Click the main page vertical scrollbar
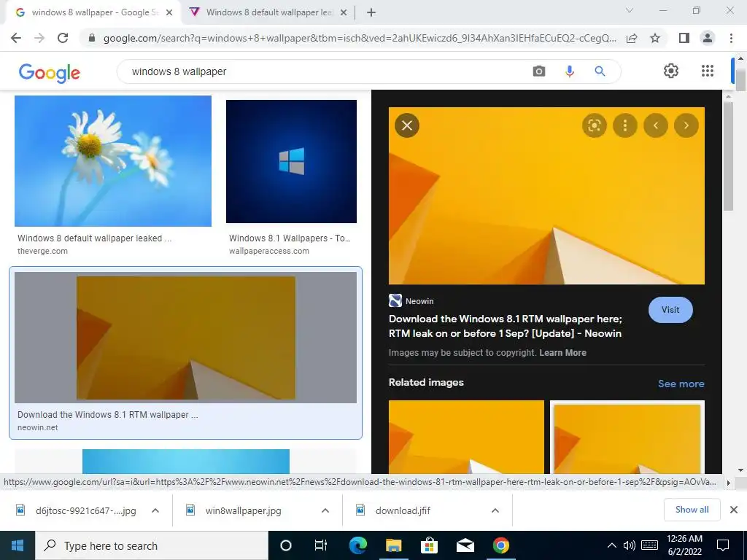Viewport: 747px width, 560px height. (740, 79)
